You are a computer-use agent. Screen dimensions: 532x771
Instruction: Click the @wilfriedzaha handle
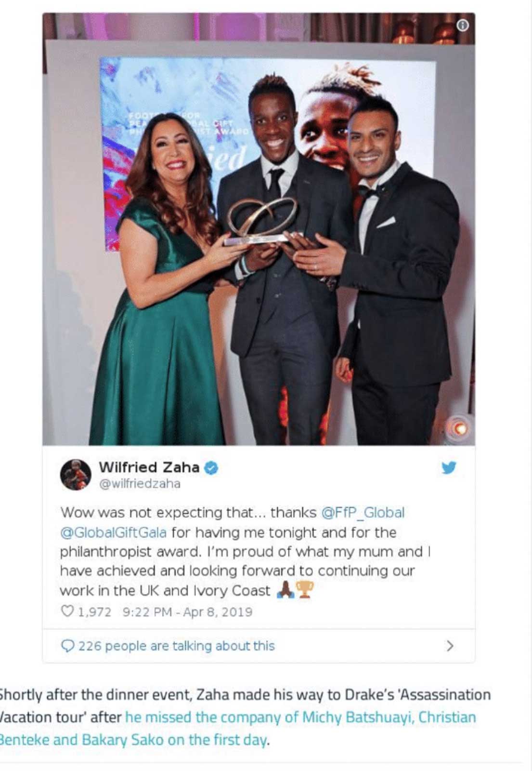tap(140, 484)
